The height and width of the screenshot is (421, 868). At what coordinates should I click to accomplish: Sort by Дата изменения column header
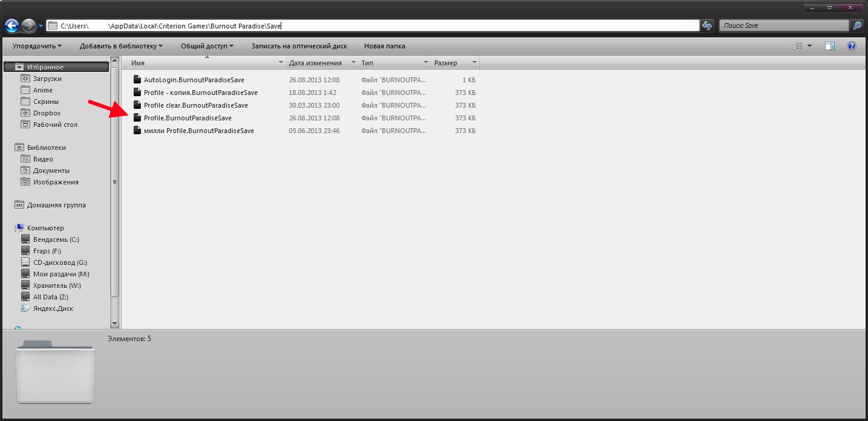(315, 63)
